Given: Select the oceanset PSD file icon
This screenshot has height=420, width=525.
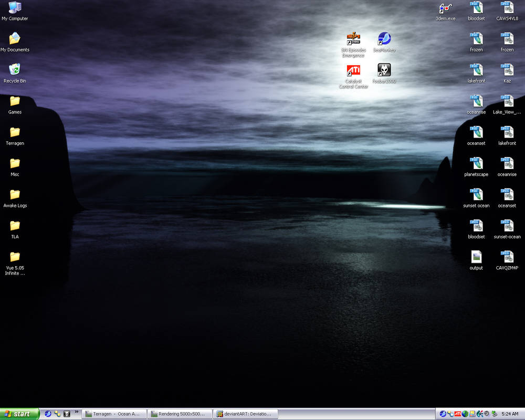Looking at the screenshot, I should (476, 135).
